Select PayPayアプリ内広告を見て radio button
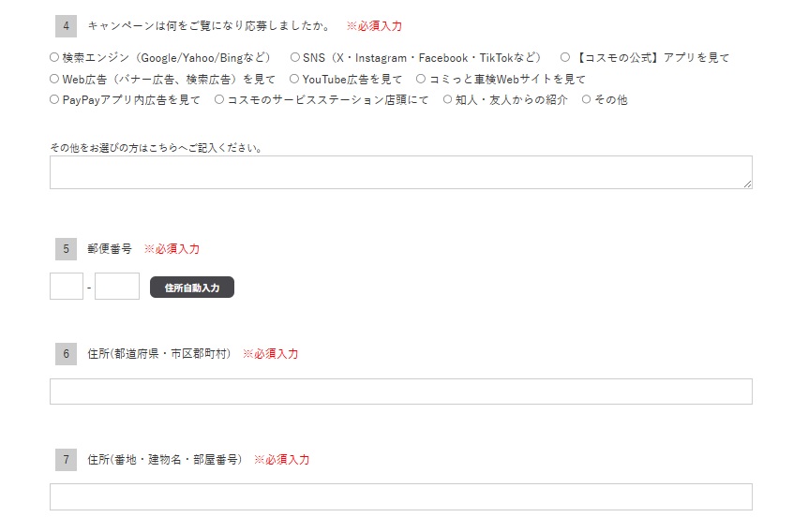Screen dimensions: 793x532 [54, 100]
